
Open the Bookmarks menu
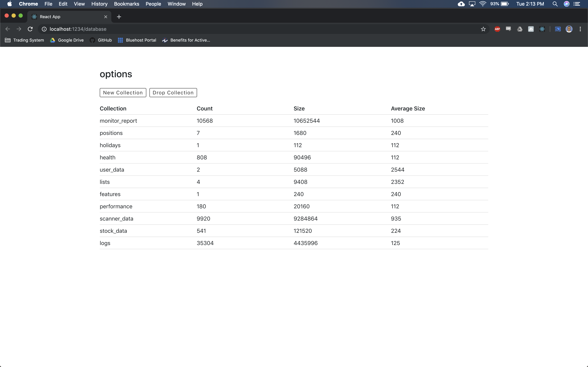point(126,4)
